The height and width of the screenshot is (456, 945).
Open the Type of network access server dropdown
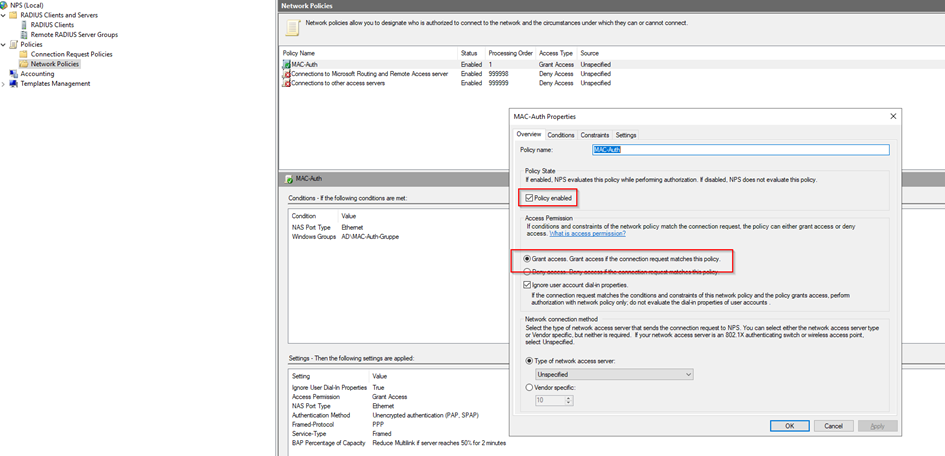[x=614, y=374]
